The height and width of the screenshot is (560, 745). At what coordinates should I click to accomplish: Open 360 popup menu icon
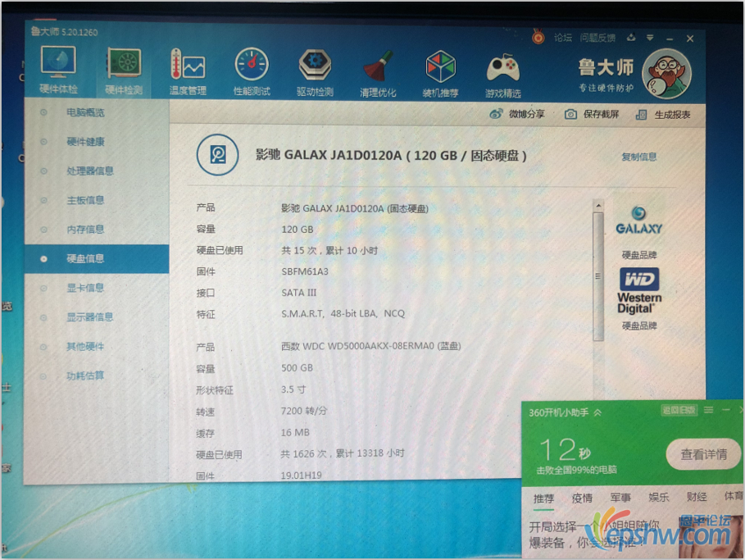[708, 410]
